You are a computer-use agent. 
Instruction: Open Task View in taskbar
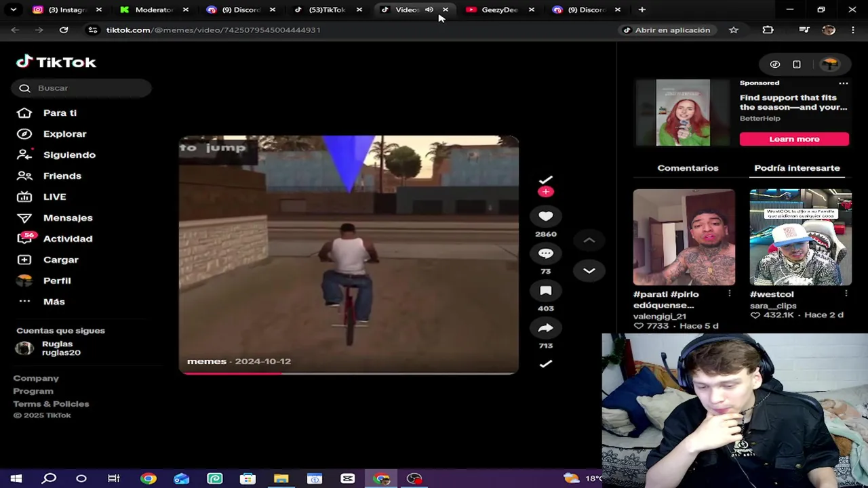(114, 479)
